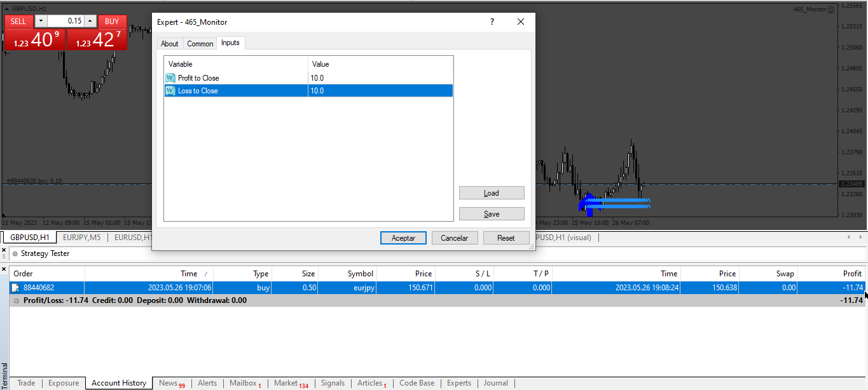The height and width of the screenshot is (390, 868).
Task: Open the Alerts tab
Action: tap(207, 383)
